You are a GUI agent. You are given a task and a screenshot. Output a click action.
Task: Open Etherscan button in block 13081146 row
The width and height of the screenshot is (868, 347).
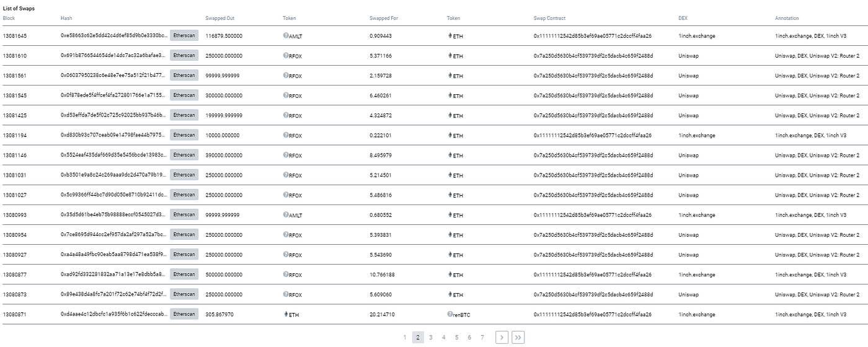tap(184, 154)
